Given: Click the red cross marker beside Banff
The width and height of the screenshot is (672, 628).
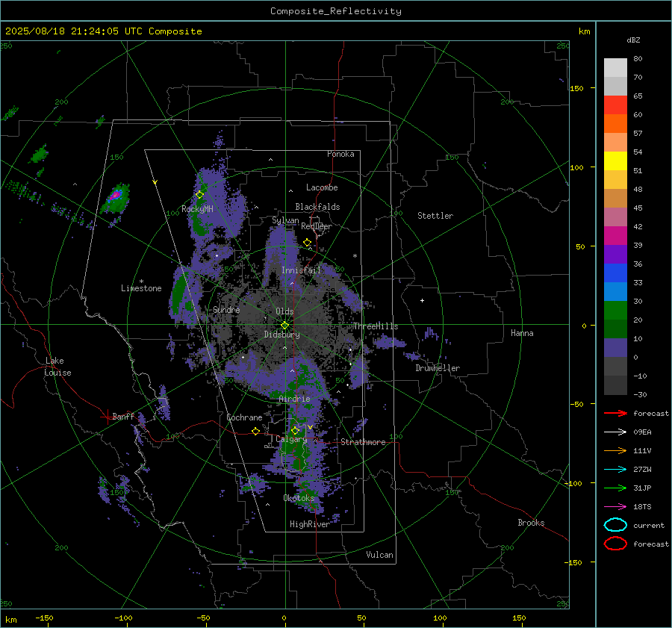Looking at the screenshot, I should (x=107, y=417).
